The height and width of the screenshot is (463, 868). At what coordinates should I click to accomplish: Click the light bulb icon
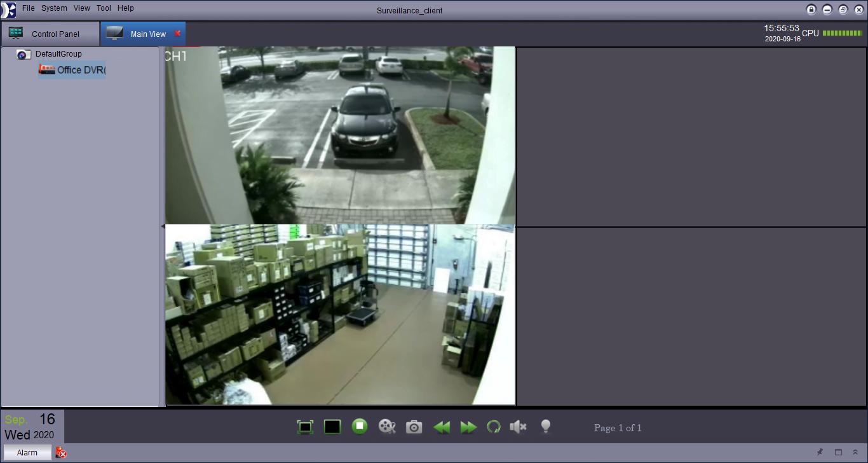point(545,427)
